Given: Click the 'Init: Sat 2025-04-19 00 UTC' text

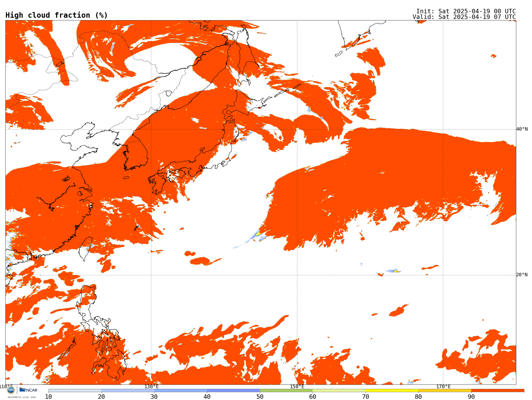Looking at the screenshot, I should tap(466, 11).
